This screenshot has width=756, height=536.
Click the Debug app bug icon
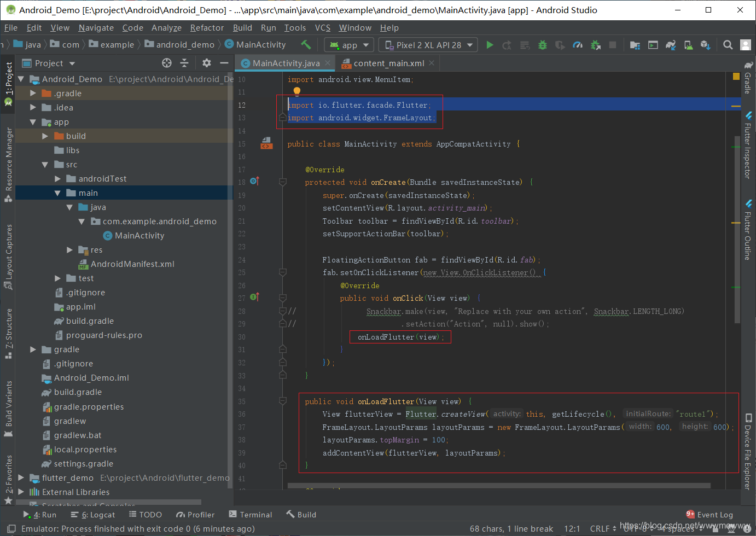click(543, 45)
